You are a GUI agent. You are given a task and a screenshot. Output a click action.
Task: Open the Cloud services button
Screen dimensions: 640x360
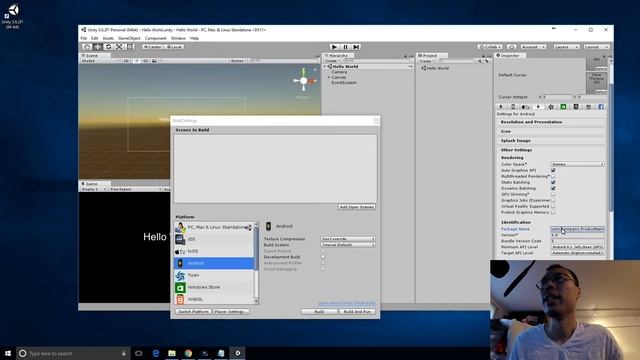pos(512,47)
